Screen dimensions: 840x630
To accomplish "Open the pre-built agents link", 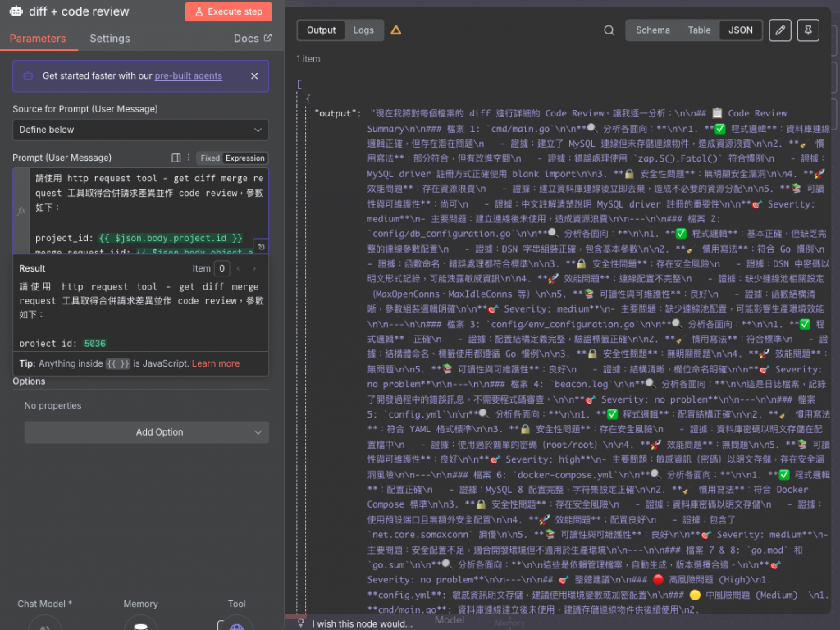I will (x=188, y=76).
